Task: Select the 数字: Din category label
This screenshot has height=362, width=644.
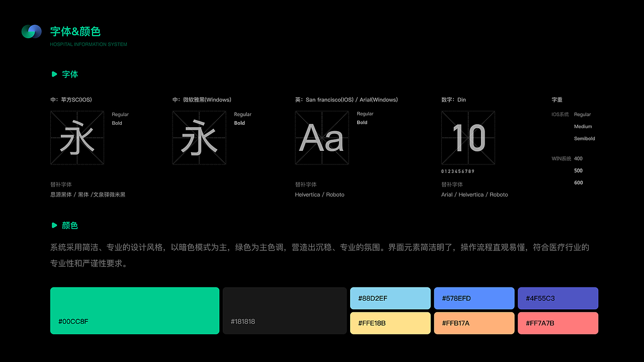Action: 454,100
